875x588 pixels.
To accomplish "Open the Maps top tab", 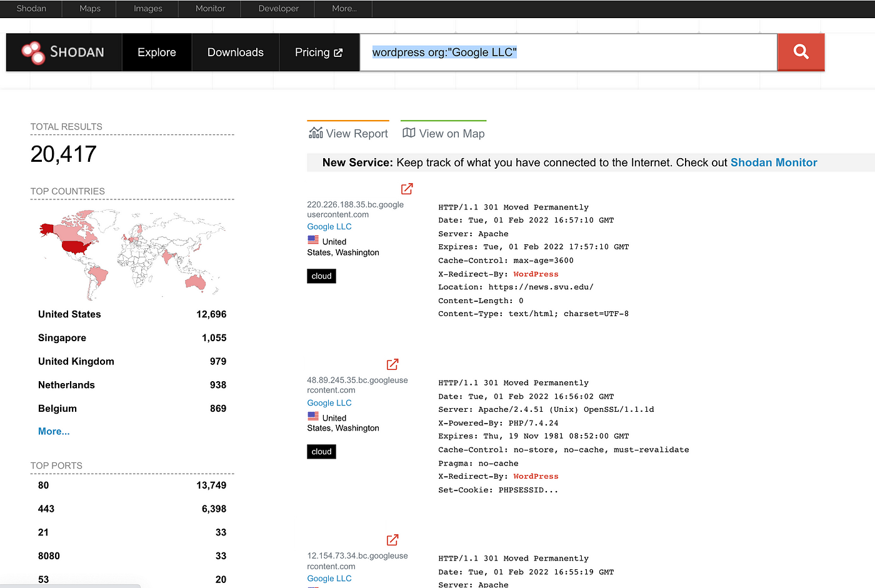I will pyautogui.click(x=90, y=9).
